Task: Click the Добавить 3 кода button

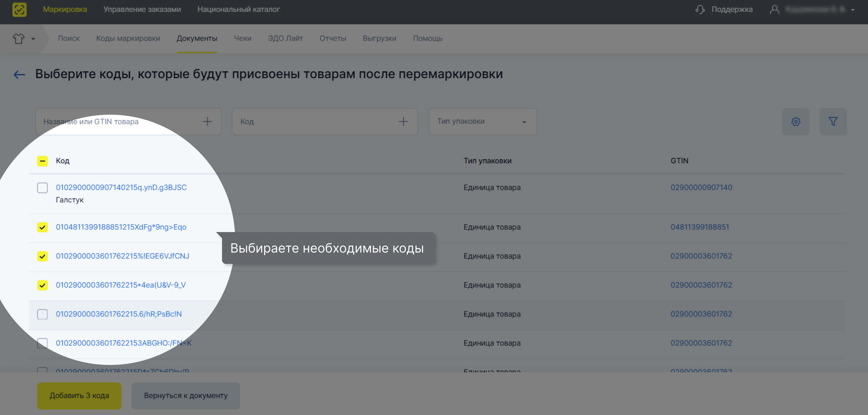Action: click(x=79, y=395)
